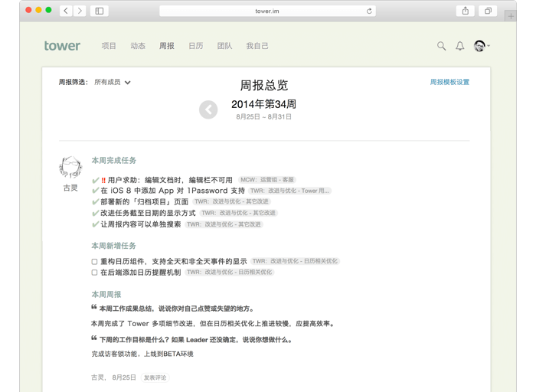Show all tabs overview icon

click(487, 11)
